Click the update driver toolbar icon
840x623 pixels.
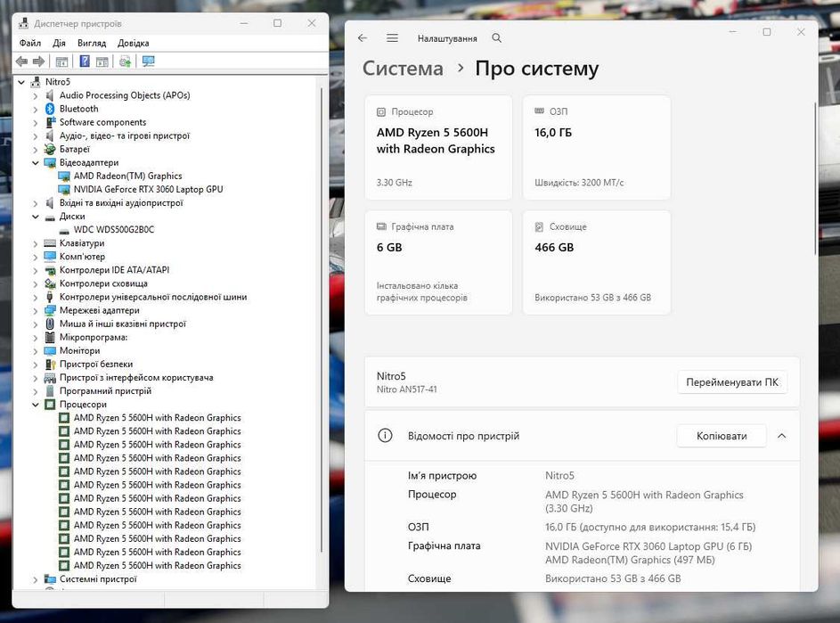(126, 61)
